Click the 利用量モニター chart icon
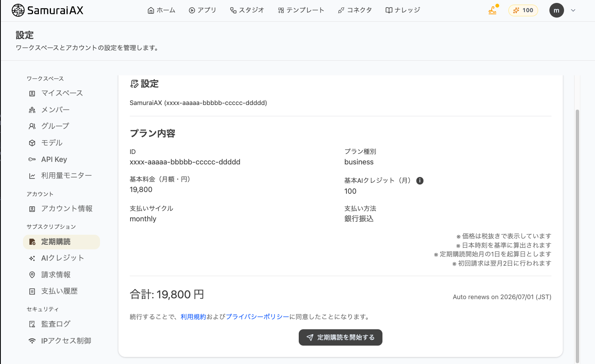The image size is (595, 364). click(32, 176)
